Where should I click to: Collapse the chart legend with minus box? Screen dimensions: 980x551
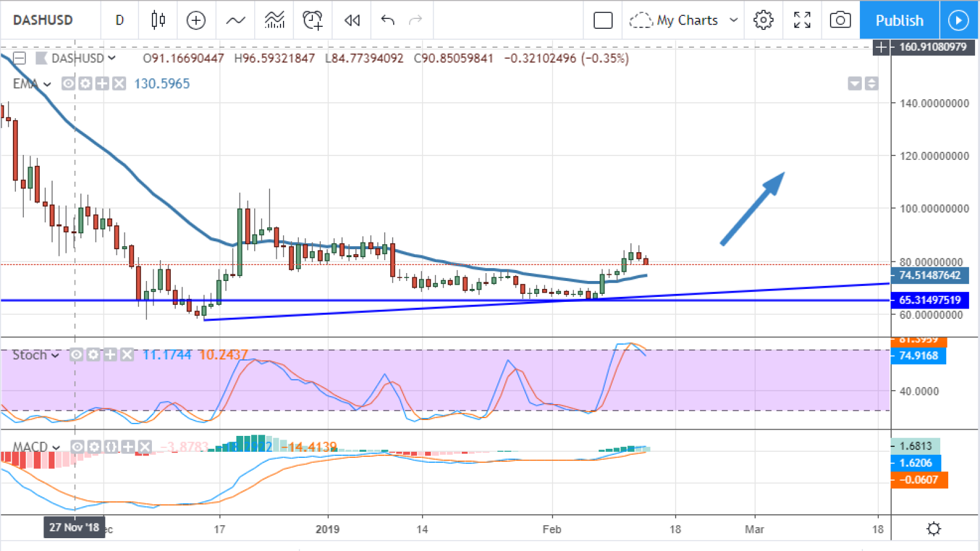pos(20,58)
